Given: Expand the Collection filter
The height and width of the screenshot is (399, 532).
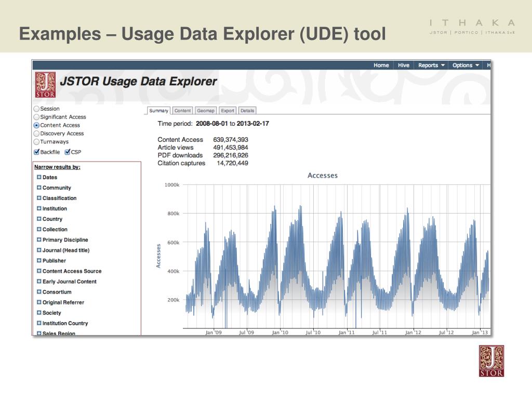Looking at the screenshot, I should click(x=39, y=229).
